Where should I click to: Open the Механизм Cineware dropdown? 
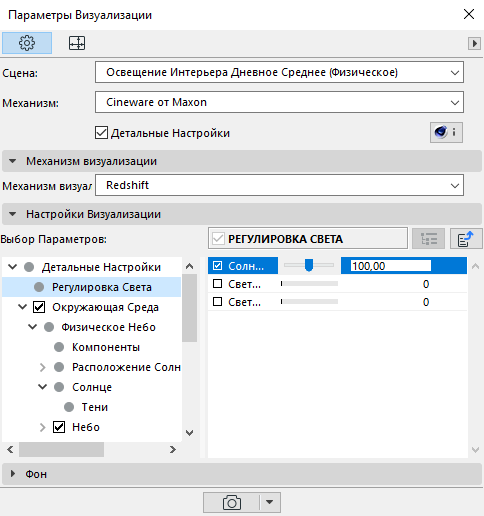point(279,102)
